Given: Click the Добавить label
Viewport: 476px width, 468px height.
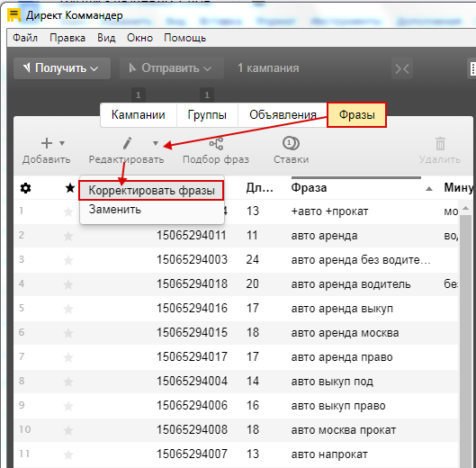Looking at the screenshot, I should (47, 159).
